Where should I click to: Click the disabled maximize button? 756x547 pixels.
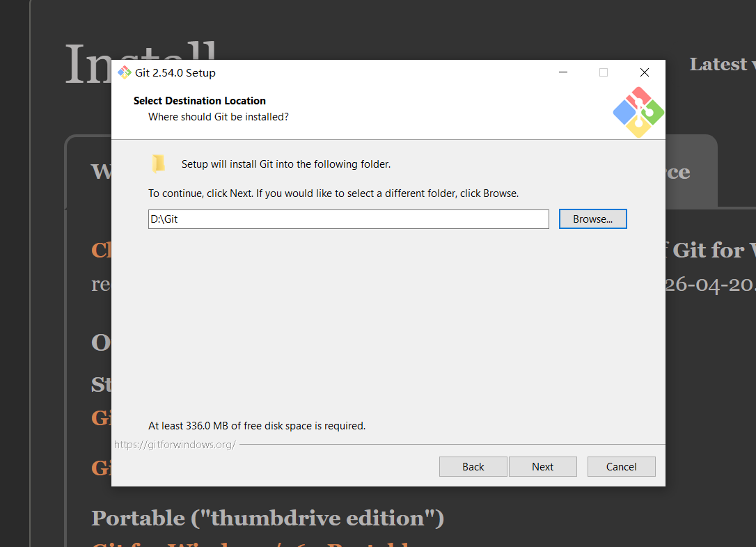tap(603, 72)
